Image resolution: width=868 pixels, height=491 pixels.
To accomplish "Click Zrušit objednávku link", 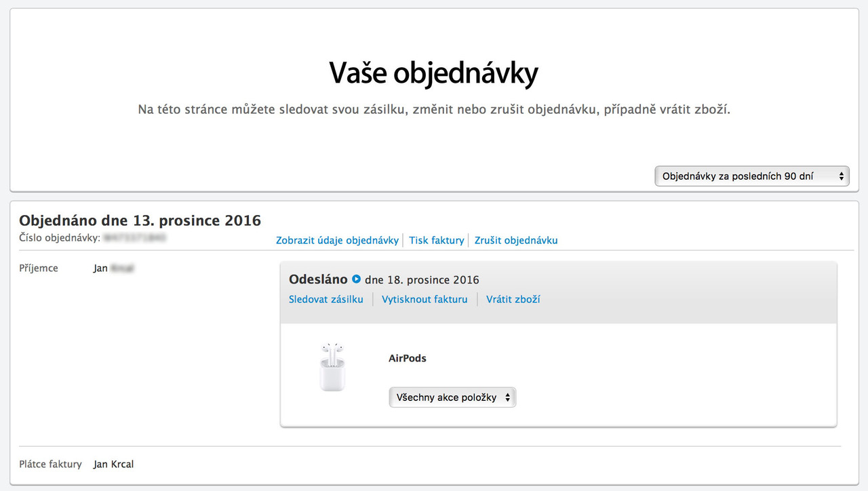I will click(516, 240).
